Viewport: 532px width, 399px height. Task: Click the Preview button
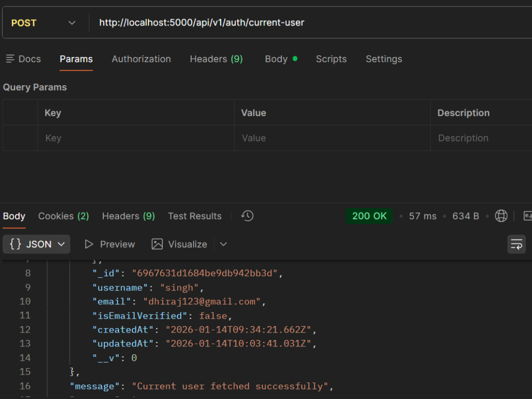click(x=110, y=244)
